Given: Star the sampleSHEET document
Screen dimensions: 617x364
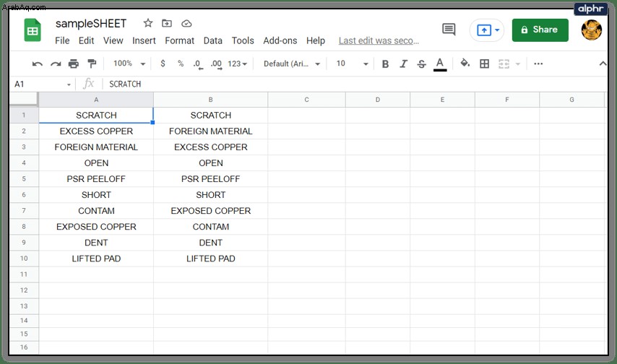Looking at the screenshot, I should click(x=148, y=23).
